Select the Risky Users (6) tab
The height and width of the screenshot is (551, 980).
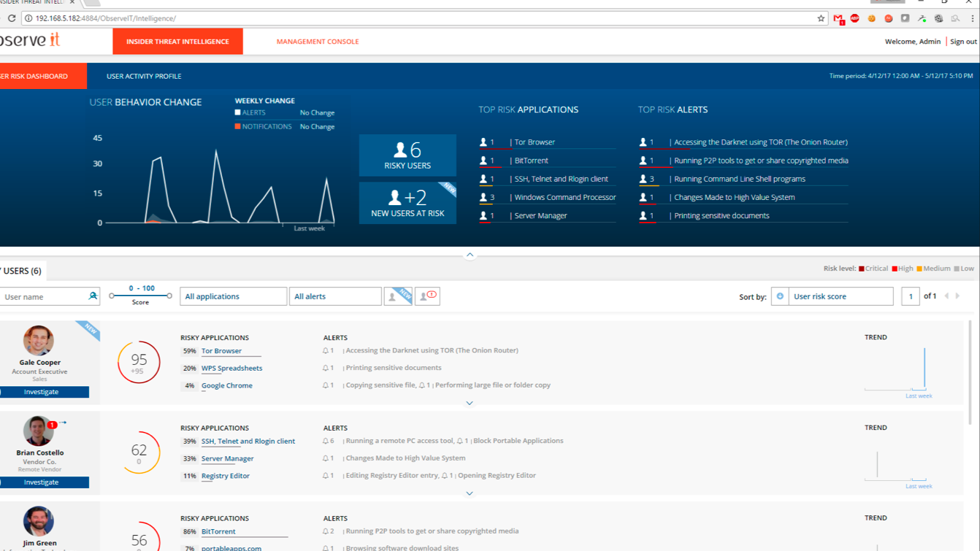click(22, 271)
